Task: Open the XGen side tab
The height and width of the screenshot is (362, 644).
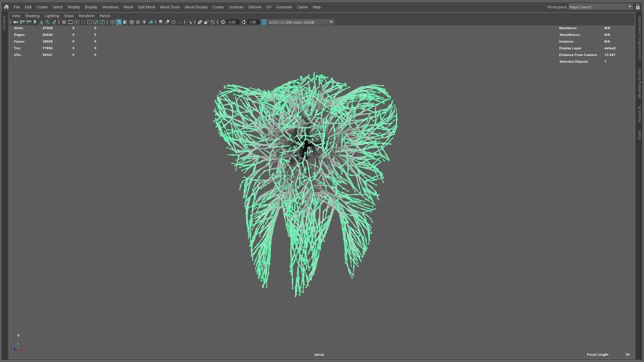Action: [639, 135]
